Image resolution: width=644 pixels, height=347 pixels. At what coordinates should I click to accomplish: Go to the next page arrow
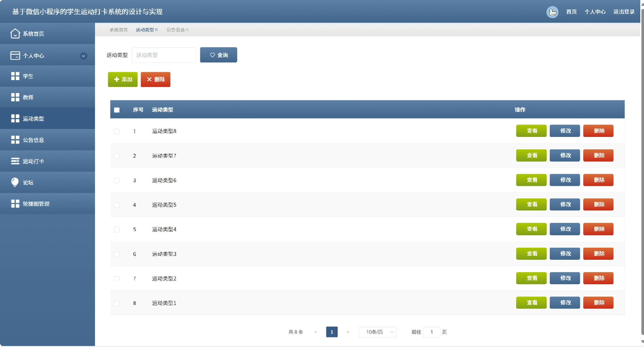[x=348, y=332]
